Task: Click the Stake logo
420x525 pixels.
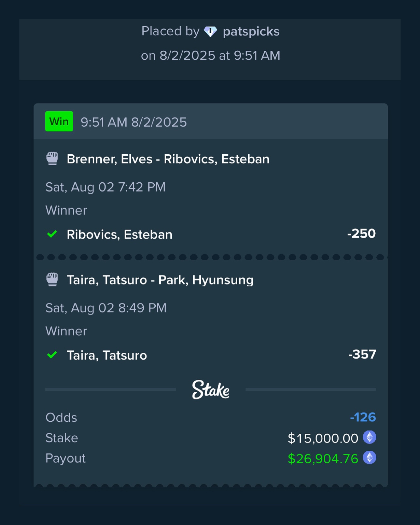Action: pyautogui.click(x=211, y=390)
